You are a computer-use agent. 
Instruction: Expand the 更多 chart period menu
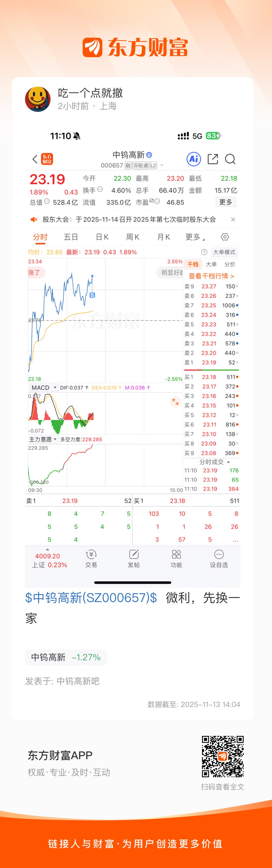tap(195, 237)
